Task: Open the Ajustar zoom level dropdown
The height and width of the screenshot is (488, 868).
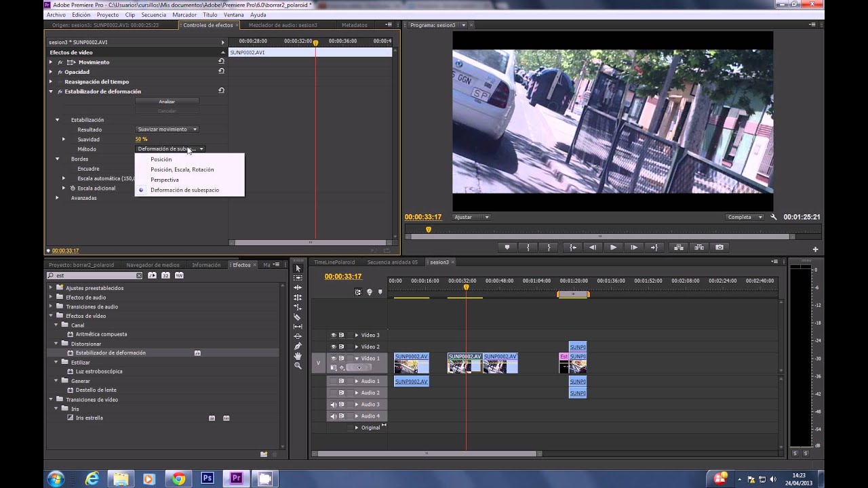Action: (471, 218)
